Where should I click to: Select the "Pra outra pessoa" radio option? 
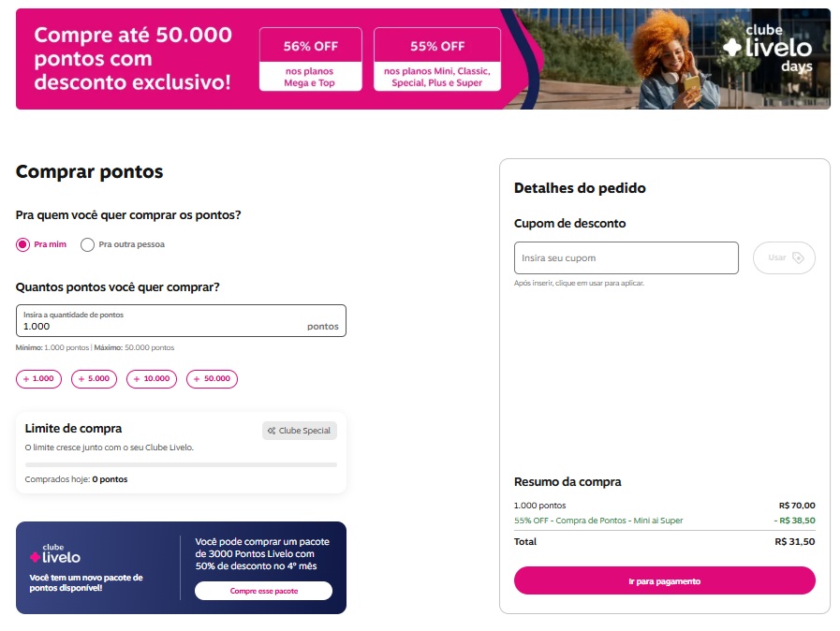[88, 245]
